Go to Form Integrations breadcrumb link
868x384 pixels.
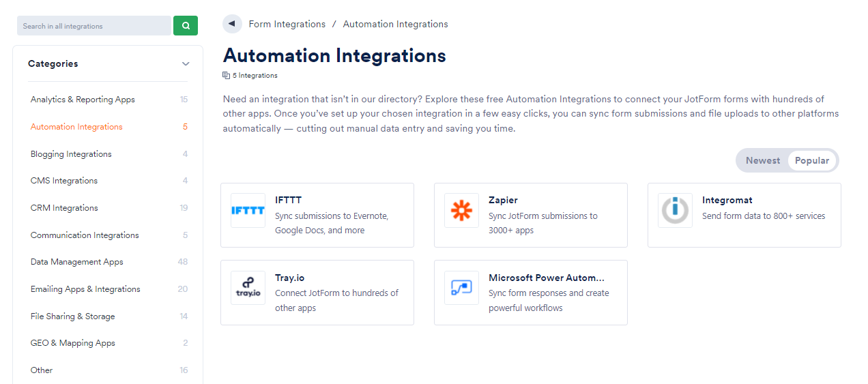[x=287, y=24]
